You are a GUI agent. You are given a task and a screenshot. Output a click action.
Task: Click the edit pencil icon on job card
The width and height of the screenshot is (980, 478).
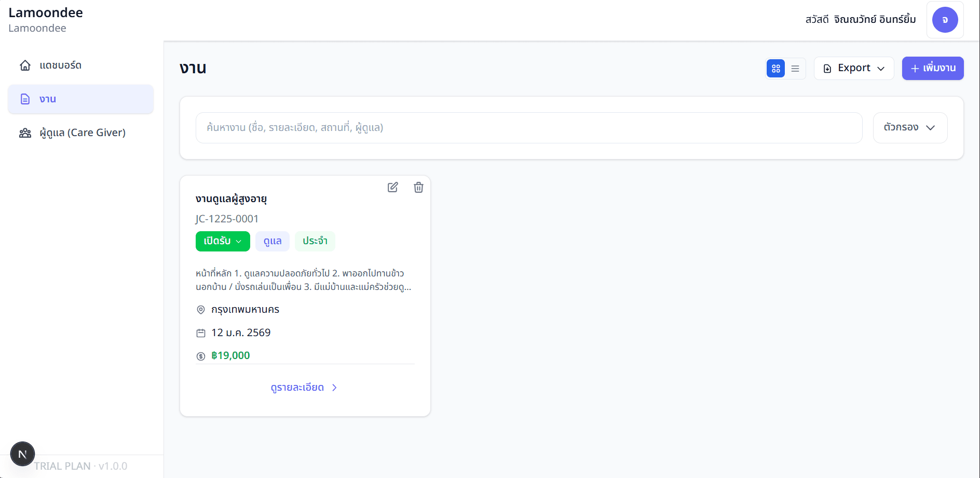tap(392, 188)
